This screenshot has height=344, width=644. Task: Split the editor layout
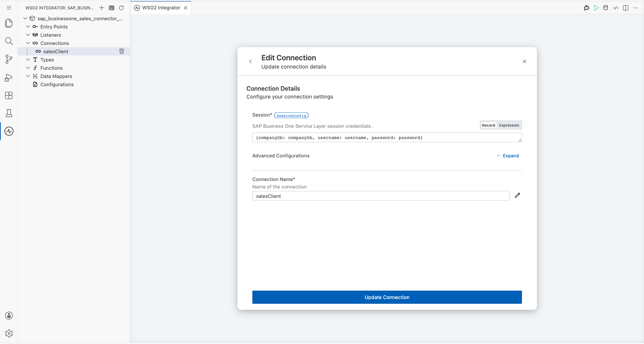point(626,8)
